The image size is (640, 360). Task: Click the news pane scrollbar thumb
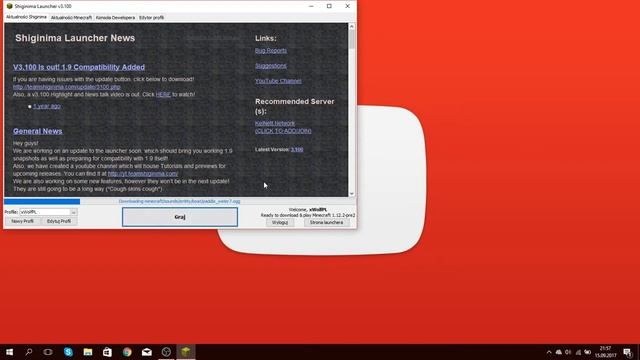351,40
